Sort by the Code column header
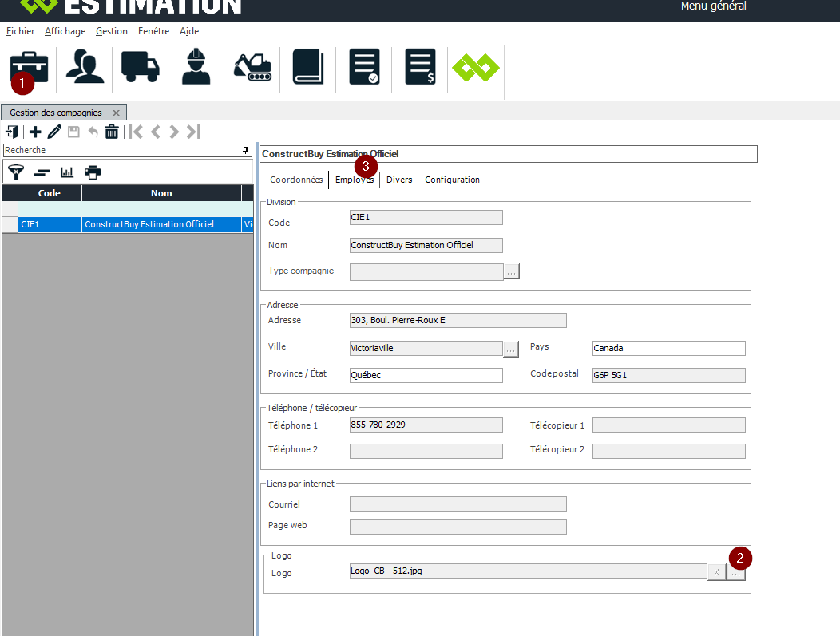Image resolution: width=840 pixels, height=636 pixels. pyautogui.click(x=50, y=193)
